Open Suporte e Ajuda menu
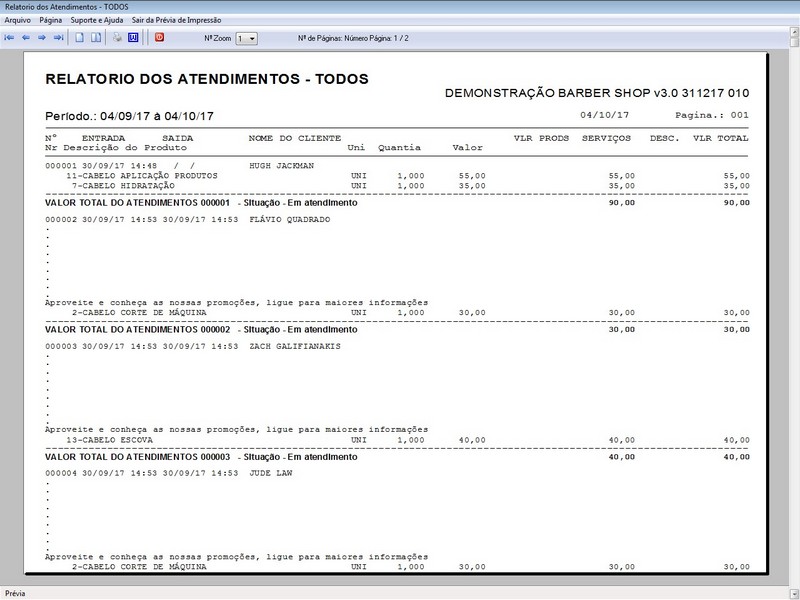Viewport: 800px width, 600px height. 97,20
